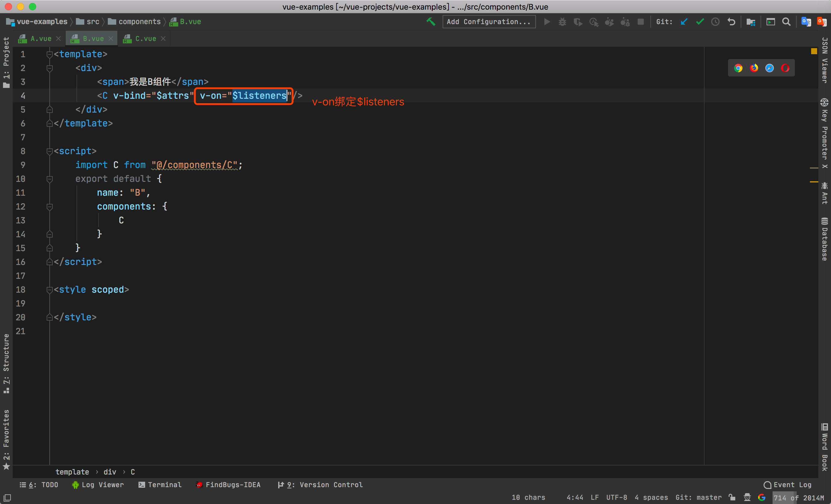Click Git Update Project arrow icon
831x504 pixels.
(x=684, y=22)
